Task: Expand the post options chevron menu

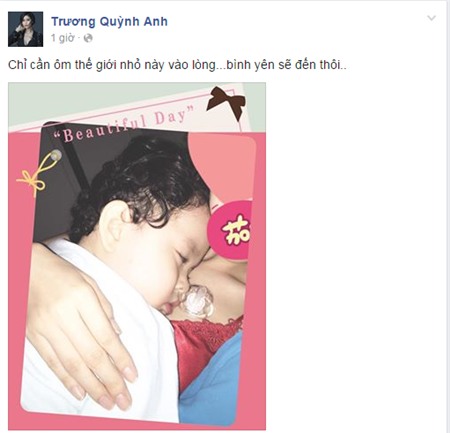Action: 432,18
